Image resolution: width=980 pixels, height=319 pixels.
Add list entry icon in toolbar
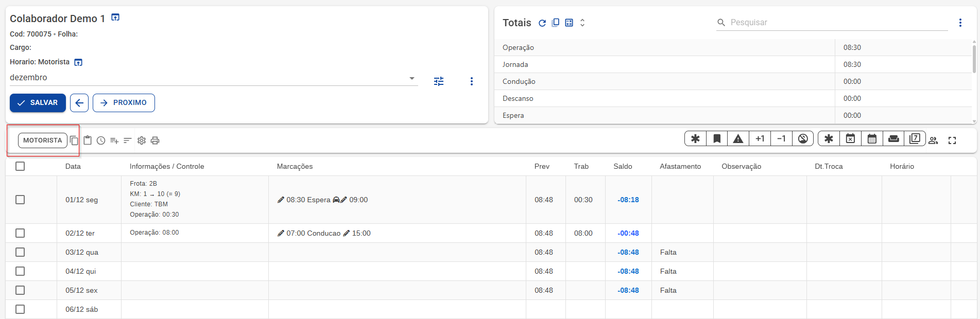114,140
